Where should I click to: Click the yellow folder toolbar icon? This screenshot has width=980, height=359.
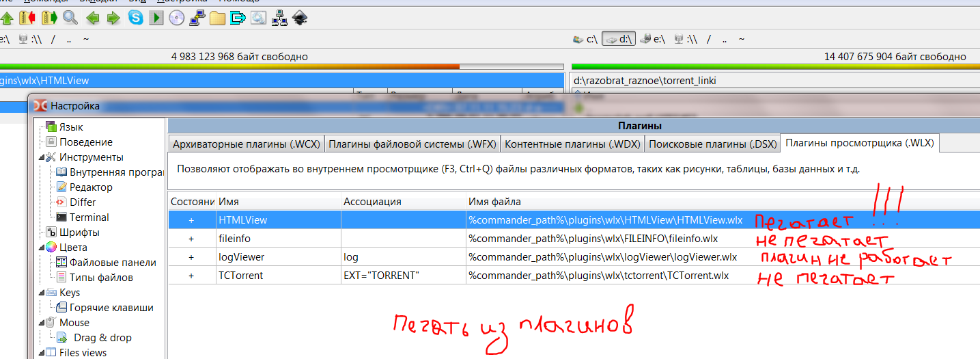217,18
